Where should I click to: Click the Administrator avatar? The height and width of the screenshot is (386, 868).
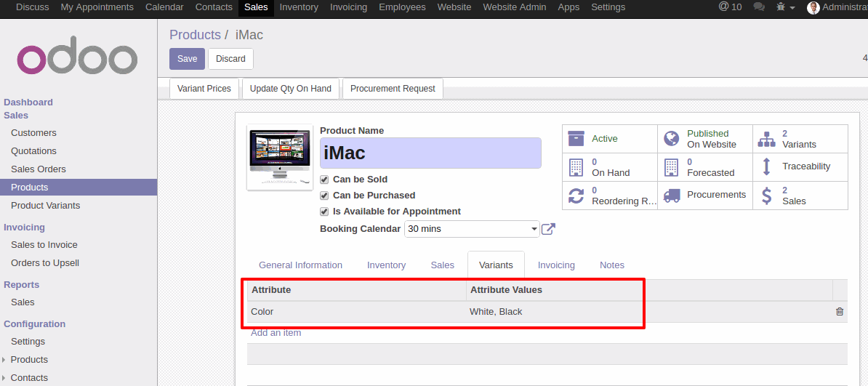[813, 7]
